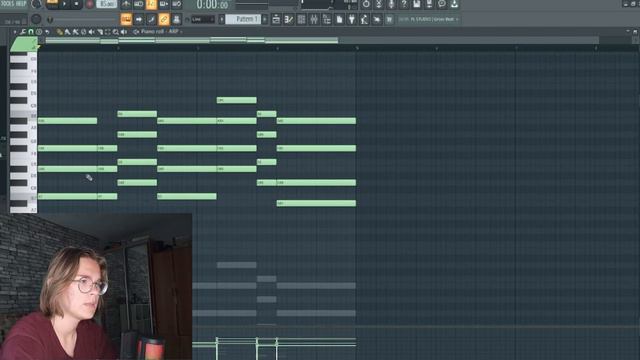640x360 pixels.
Task: Open the Pattern 1 selector
Action: [243, 19]
